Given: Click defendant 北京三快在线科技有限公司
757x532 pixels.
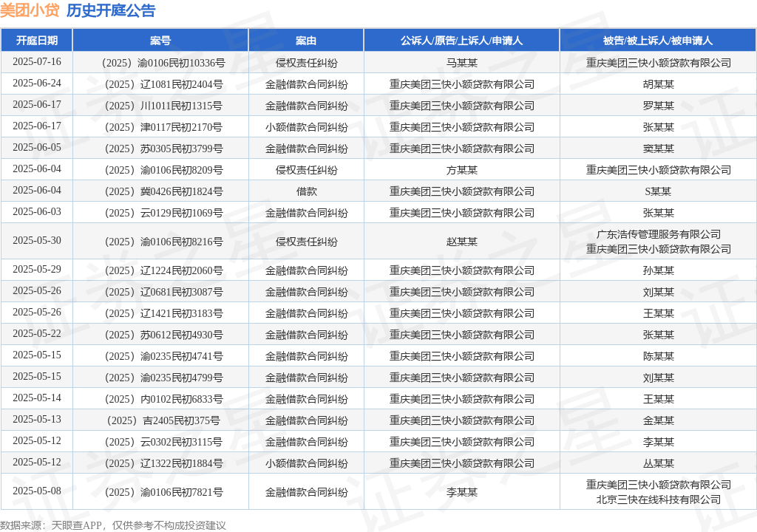Looking at the screenshot, I should click(x=658, y=499).
